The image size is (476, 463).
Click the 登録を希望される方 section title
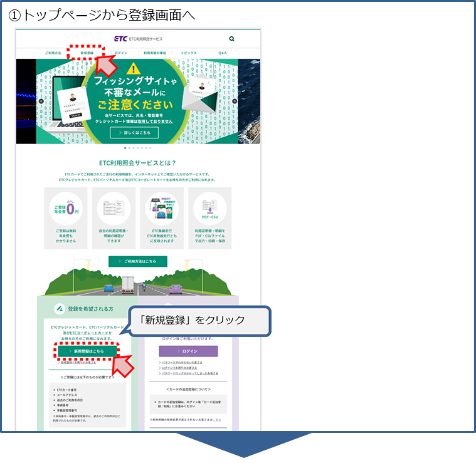click(x=91, y=309)
